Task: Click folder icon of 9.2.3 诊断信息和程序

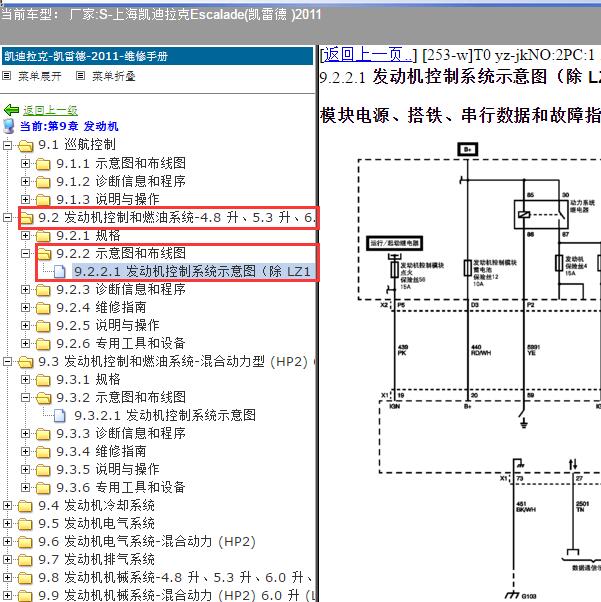Action: (x=43, y=290)
